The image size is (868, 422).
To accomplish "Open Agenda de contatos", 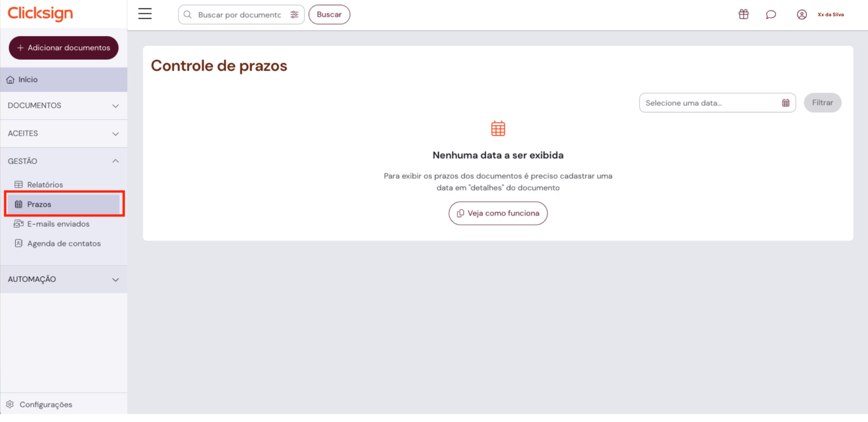I will (64, 244).
